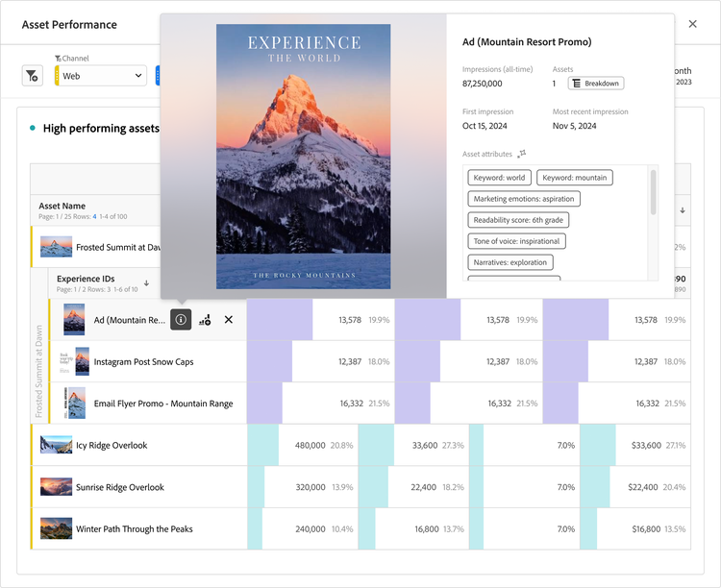Select the Marketing emotions: aspiration tag

point(524,199)
